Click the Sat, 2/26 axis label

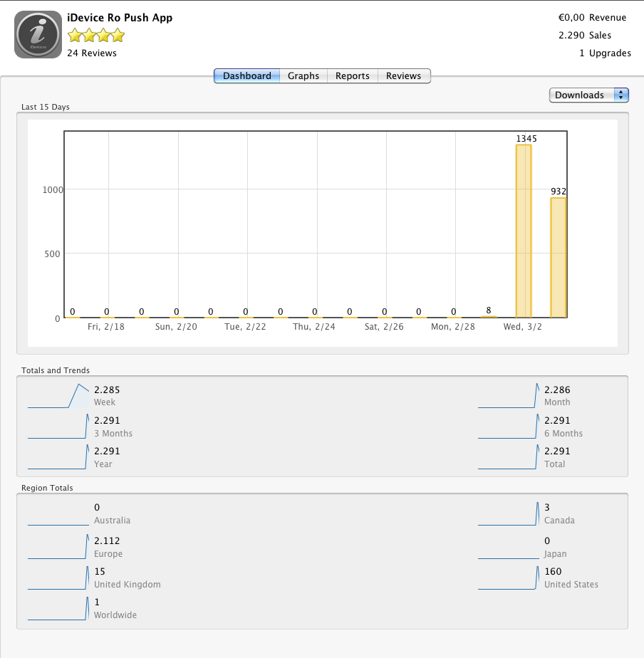pos(384,327)
